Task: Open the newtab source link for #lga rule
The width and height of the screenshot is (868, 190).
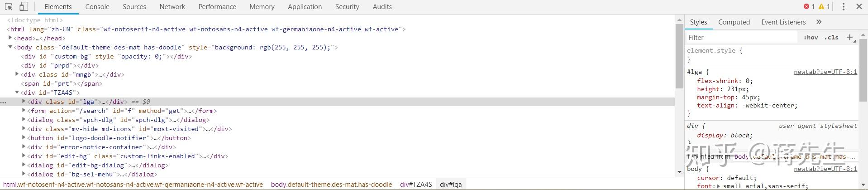Action: pos(825,72)
